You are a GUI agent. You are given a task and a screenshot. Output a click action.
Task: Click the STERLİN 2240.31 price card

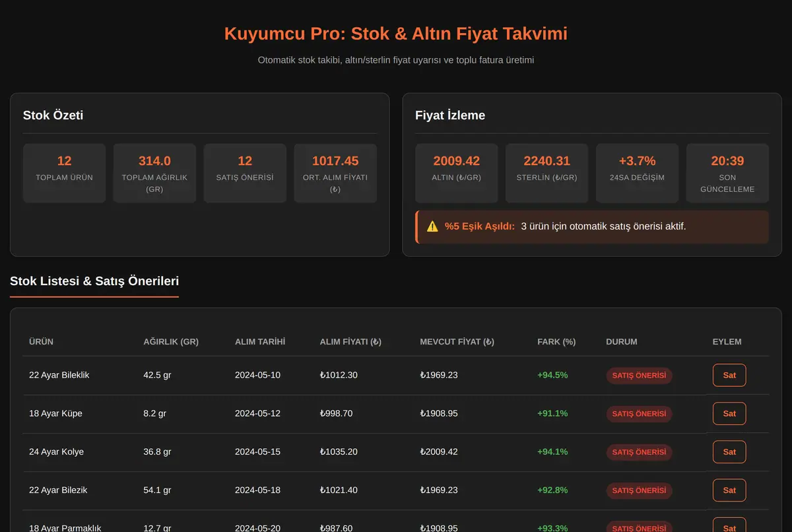tap(546, 173)
